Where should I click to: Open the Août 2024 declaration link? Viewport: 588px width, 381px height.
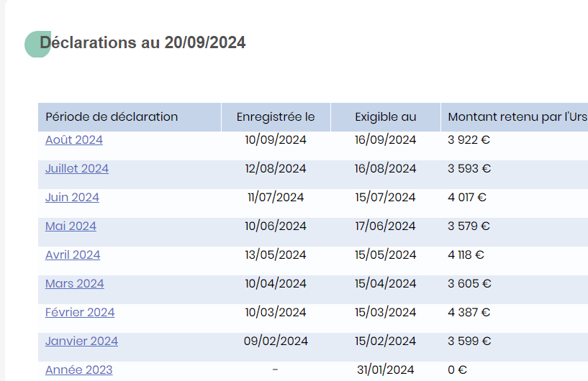(74, 139)
